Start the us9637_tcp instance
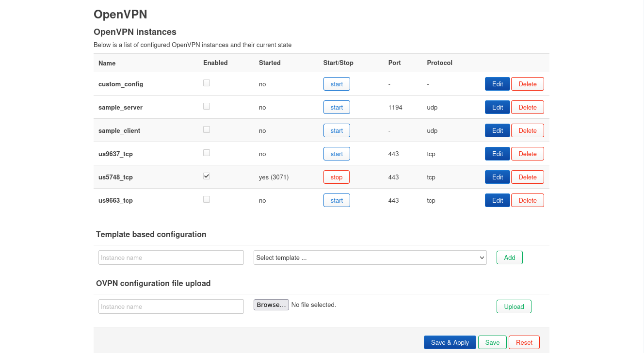Viewport: 644px width, 353px height. (x=337, y=154)
